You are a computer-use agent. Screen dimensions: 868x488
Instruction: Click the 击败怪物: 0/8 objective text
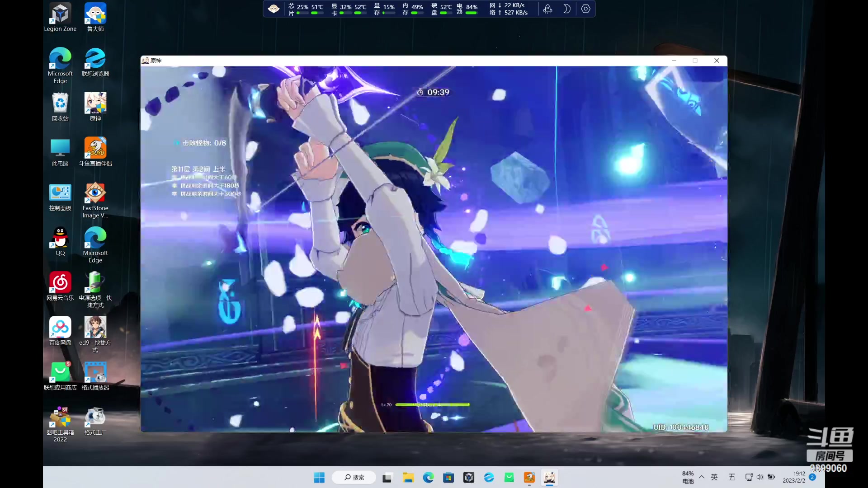[204, 143]
